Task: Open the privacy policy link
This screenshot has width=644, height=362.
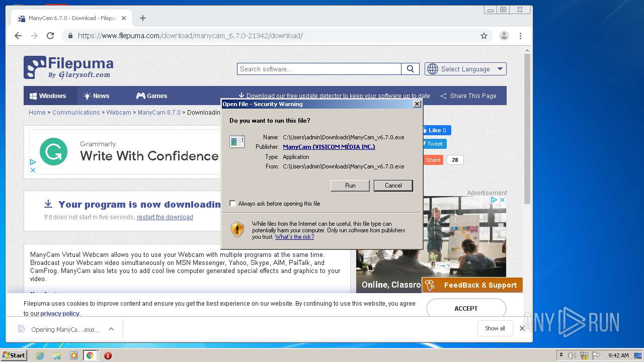Action: click(x=60, y=314)
